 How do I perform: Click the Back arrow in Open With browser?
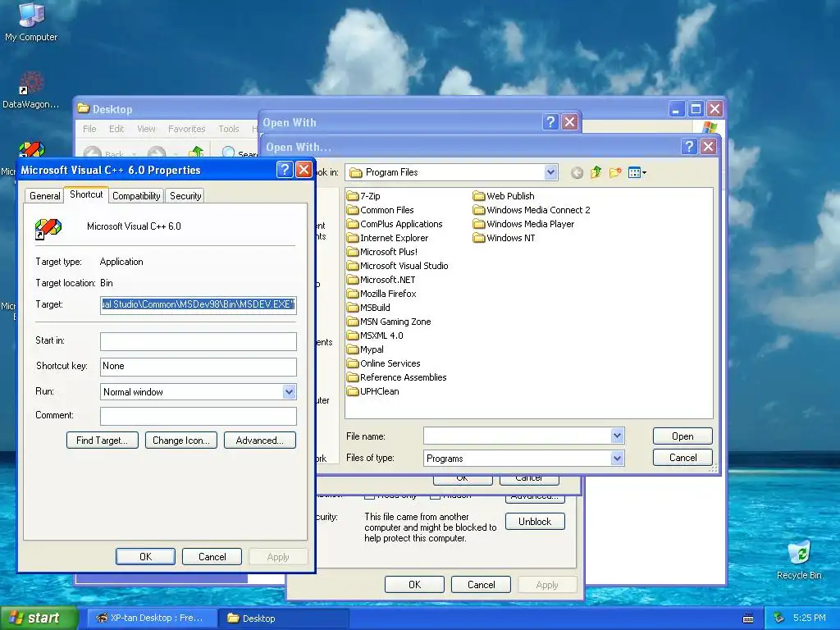point(577,172)
